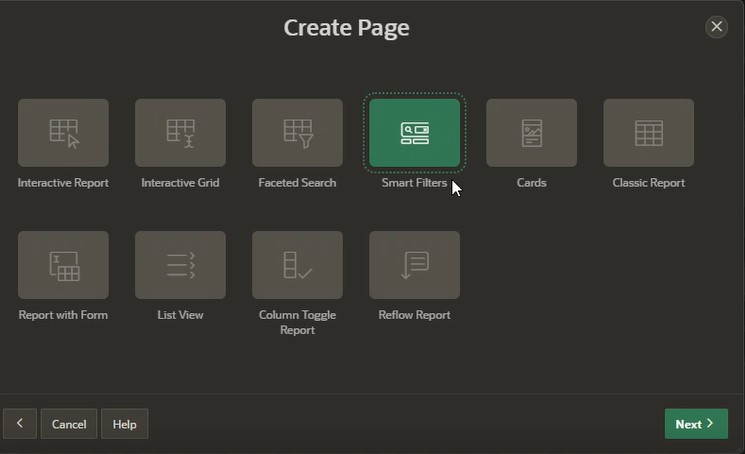Choose the Cards page type icon

[532, 132]
